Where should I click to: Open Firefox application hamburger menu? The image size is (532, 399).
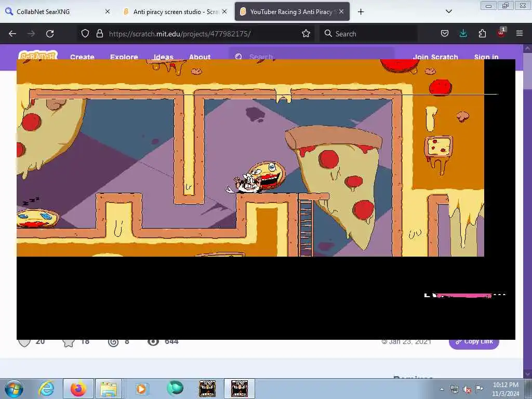coord(520,33)
